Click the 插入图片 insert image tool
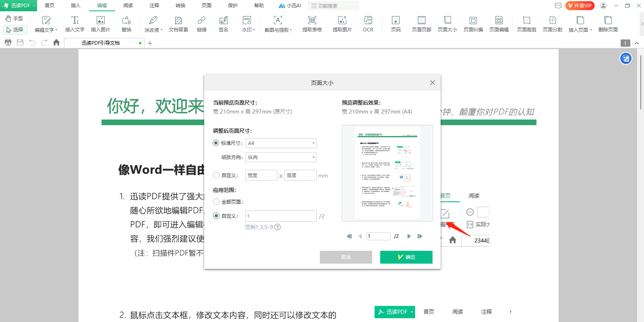This screenshot has height=322, width=644. tap(101, 24)
